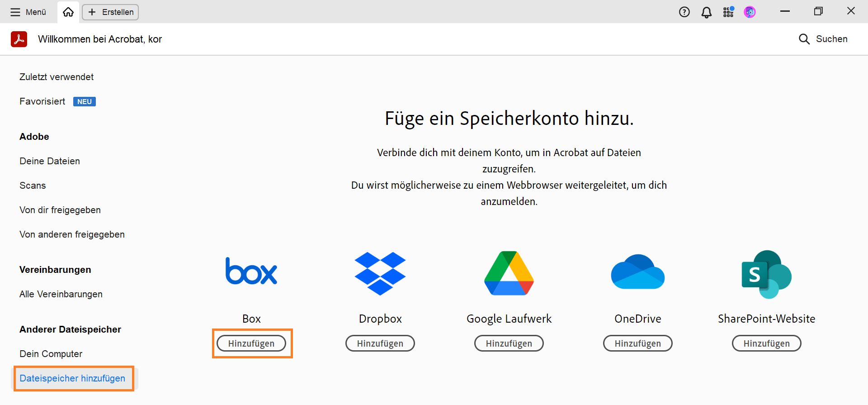Click the SharePoint-Website label text
Image resolution: width=868 pixels, height=405 pixels.
pyautogui.click(x=767, y=319)
